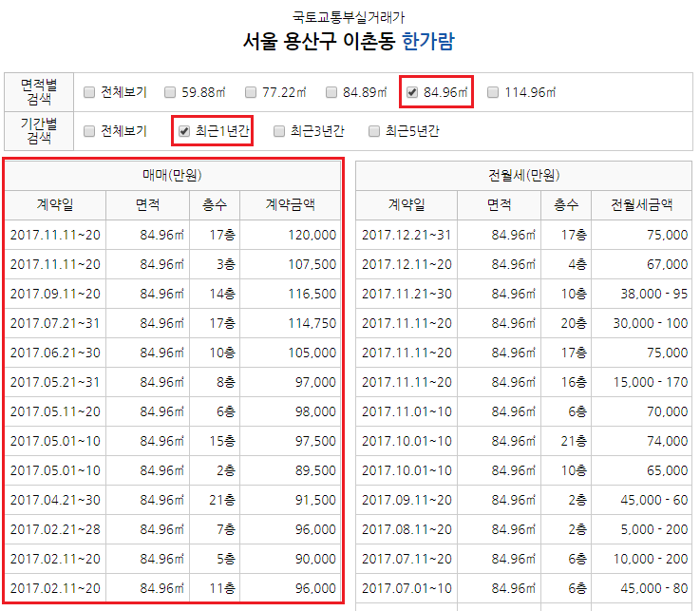Viewport: 700px width, 611px height.
Task: Check the 최근3년간 period filter
Action: pyautogui.click(x=279, y=131)
